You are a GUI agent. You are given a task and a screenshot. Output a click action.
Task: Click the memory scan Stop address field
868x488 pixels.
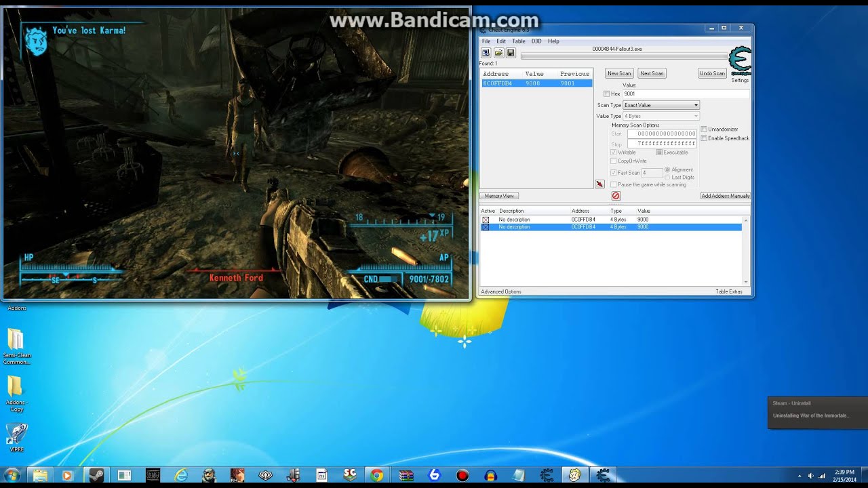pos(662,144)
